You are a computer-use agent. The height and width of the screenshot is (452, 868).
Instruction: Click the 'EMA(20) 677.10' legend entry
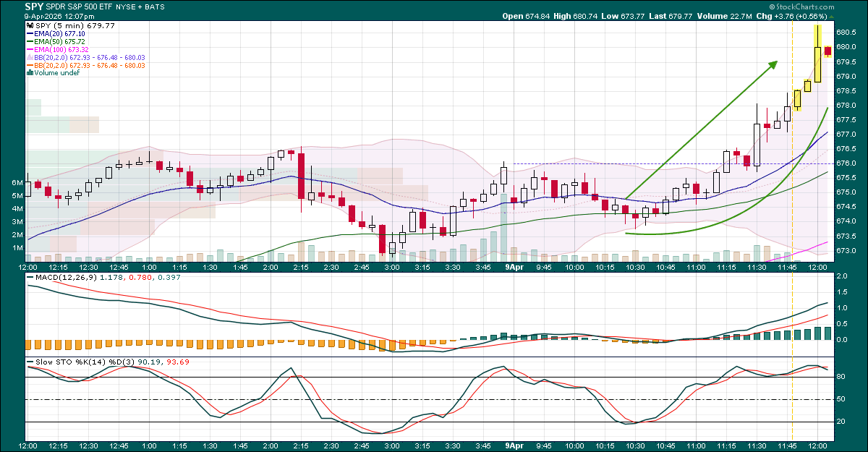[x=60, y=34]
